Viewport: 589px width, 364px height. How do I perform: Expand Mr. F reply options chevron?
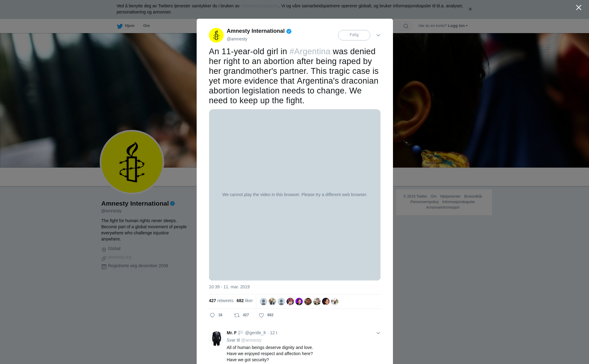pyautogui.click(x=378, y=333)
